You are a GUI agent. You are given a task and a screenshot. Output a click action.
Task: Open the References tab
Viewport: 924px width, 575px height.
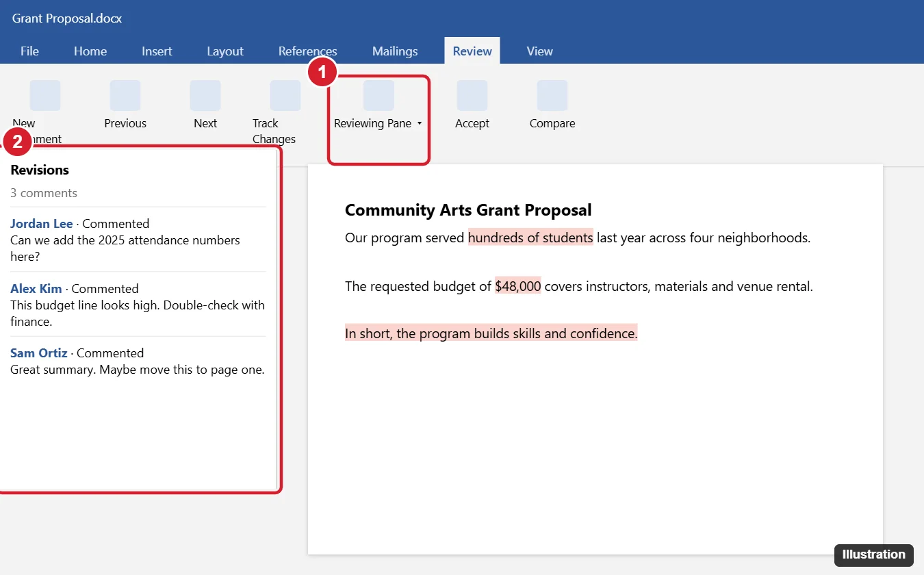pyautogui.click(x=308, y=51)
